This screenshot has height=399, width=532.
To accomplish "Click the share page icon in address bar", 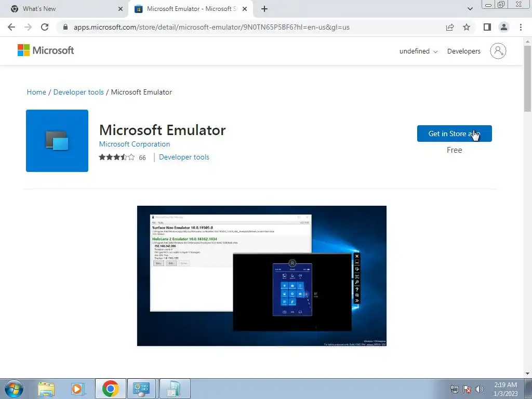I will (450, 27).
